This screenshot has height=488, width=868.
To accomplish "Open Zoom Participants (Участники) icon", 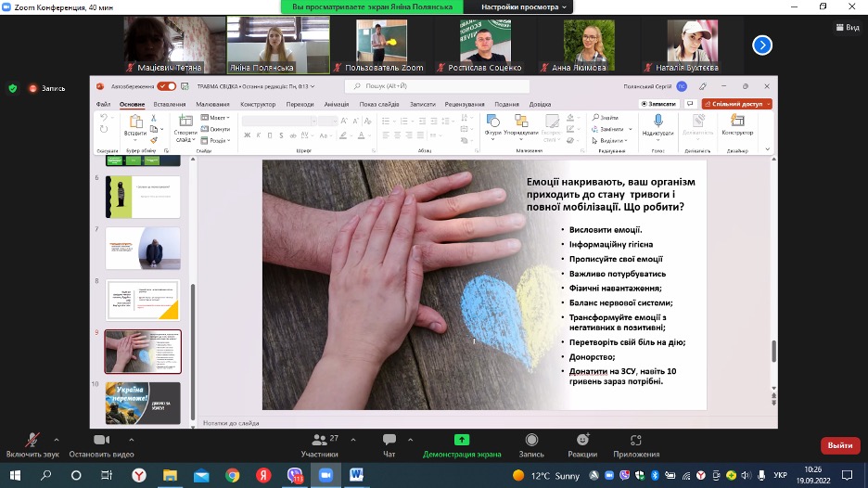I will (x=319, y=440).
